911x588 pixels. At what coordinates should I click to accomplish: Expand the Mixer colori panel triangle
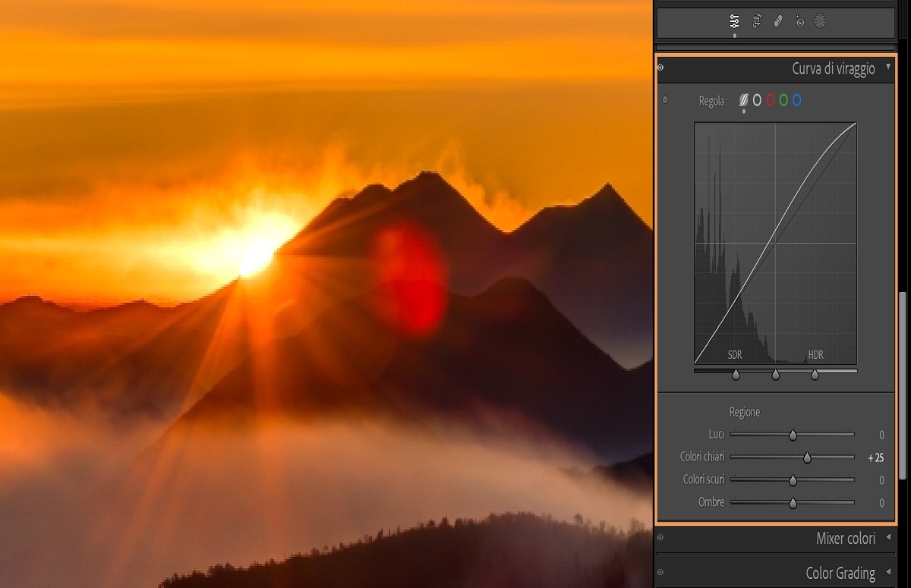click(x=888, y=538)
